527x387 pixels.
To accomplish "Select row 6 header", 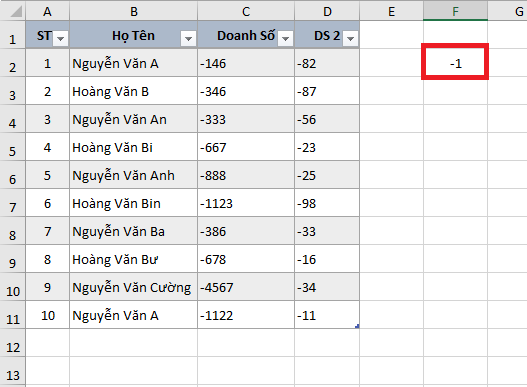I will point(12,175).
